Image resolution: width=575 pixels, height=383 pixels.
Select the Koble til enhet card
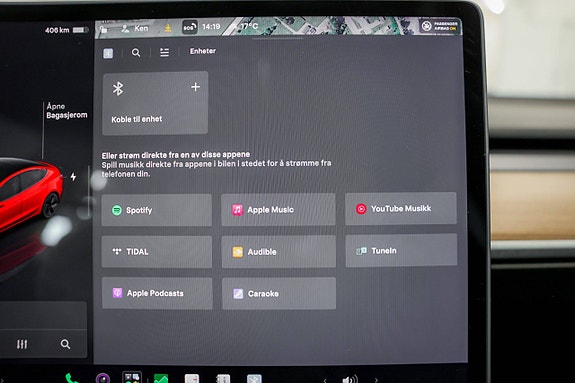tap(155, 103)
